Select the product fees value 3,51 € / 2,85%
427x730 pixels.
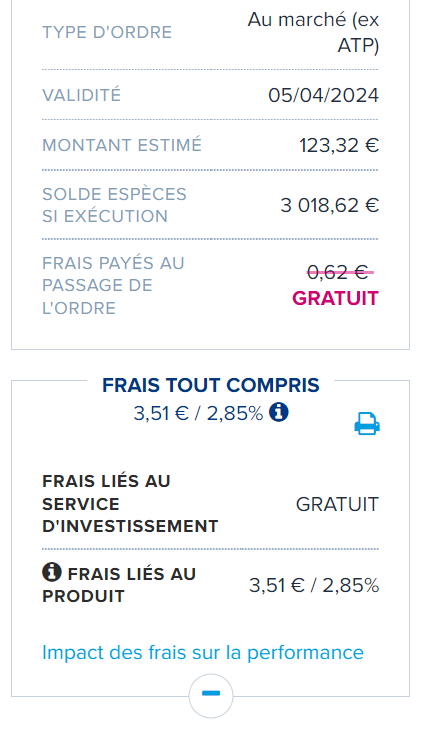(314, 585)
